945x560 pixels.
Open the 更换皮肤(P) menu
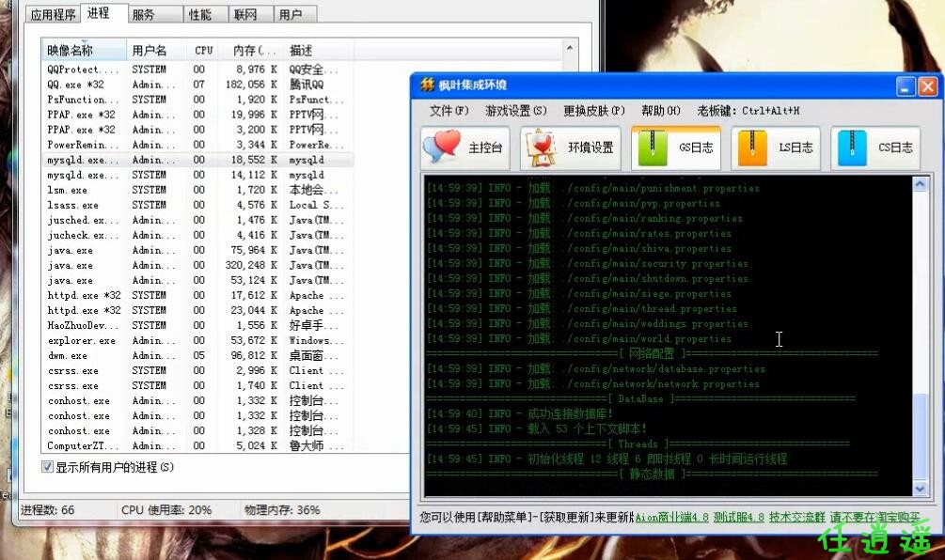(x=593, y=111)
